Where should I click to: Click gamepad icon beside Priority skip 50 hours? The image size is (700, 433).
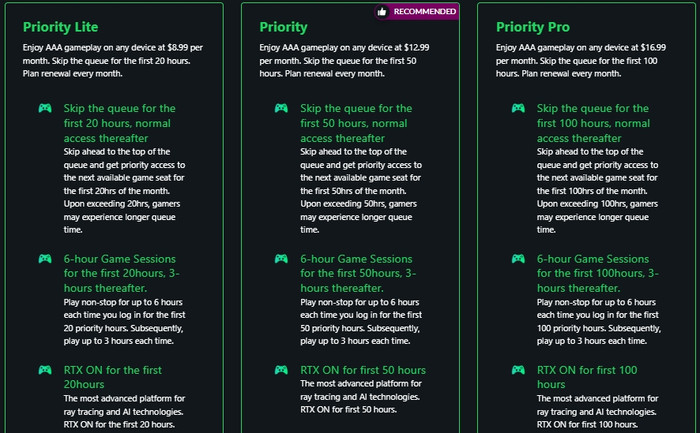click(281, 108)
